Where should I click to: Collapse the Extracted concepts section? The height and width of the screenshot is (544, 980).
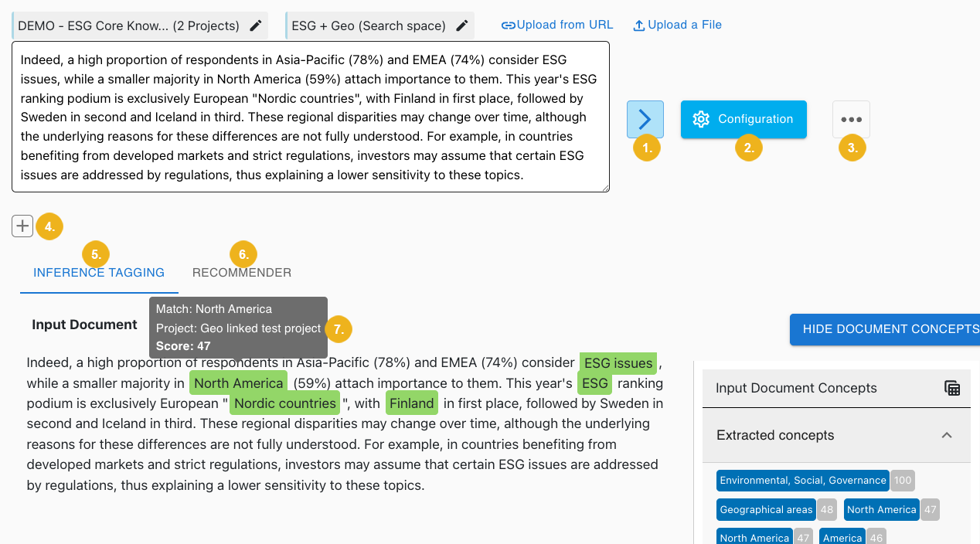pyautogui.click(x=947, y=435)
